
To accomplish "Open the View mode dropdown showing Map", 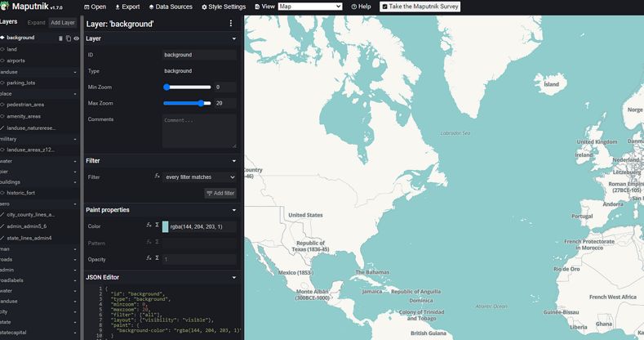I will (x=309, y=7).
